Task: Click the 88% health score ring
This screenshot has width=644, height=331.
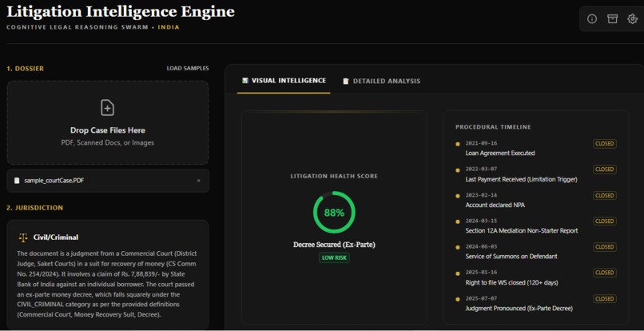Action: click(334, 213)
